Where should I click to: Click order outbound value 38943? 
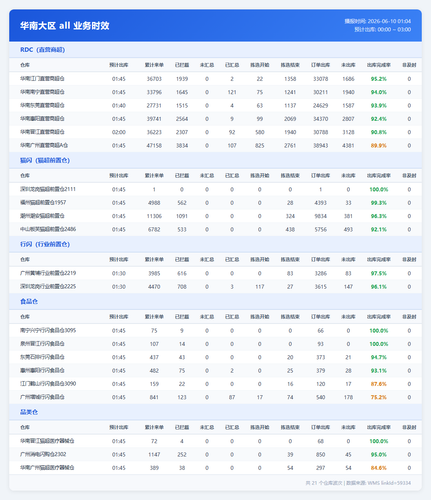[x=321, y=146]
